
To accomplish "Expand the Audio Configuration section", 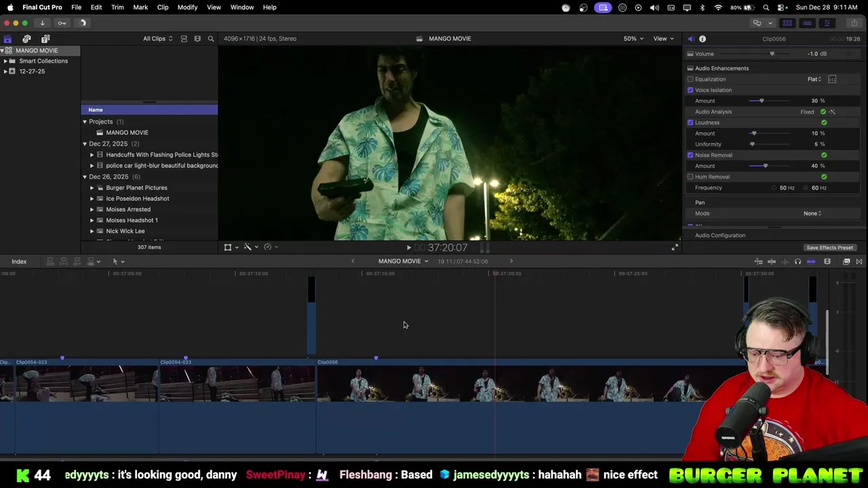I will [720, 235].
